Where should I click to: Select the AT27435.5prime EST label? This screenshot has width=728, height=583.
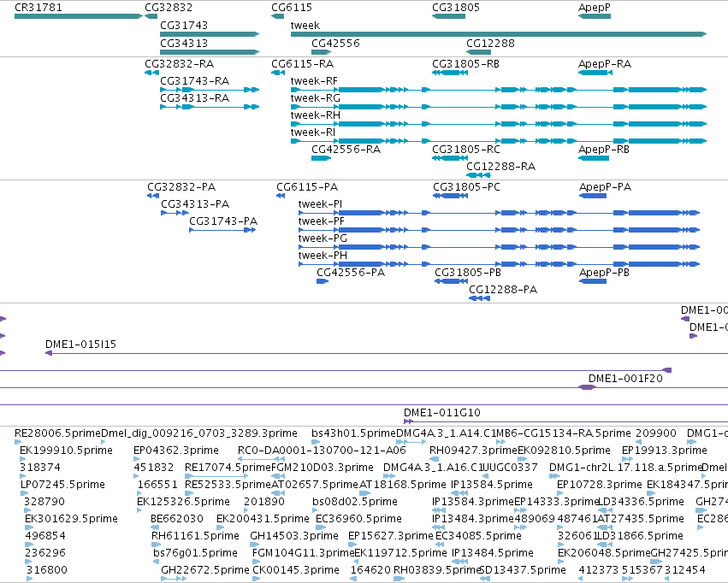click(x=641, y=519)
